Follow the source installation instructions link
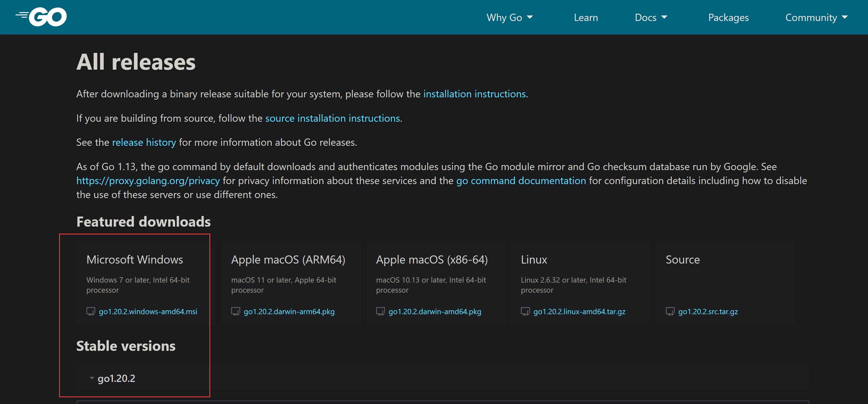The height and width of the screenshot is (404, 868). click(x=332, y=118)
